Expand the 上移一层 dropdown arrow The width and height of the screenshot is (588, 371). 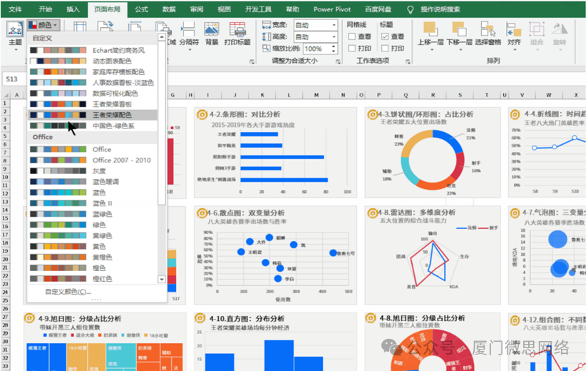(432, 50)
